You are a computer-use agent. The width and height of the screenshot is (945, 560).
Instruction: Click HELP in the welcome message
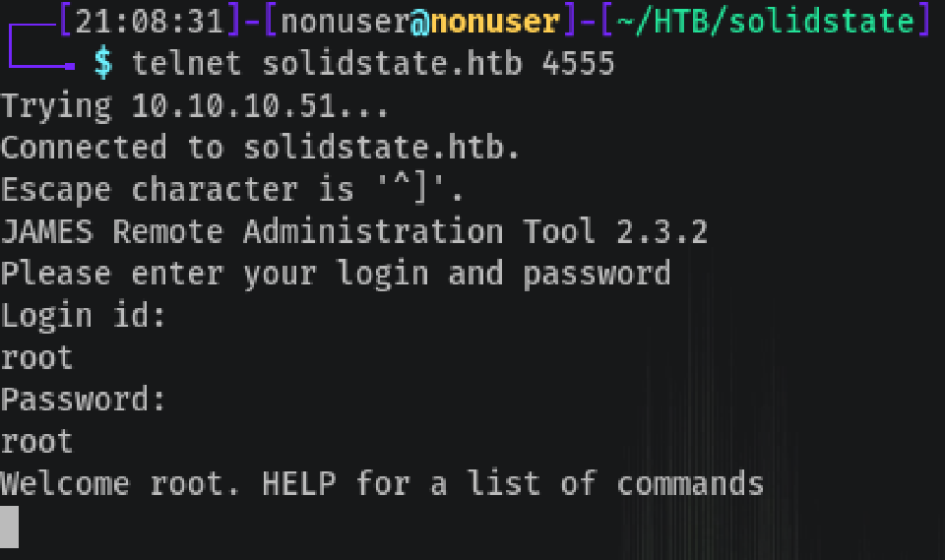pyautogui.click(x=299, y=484)
